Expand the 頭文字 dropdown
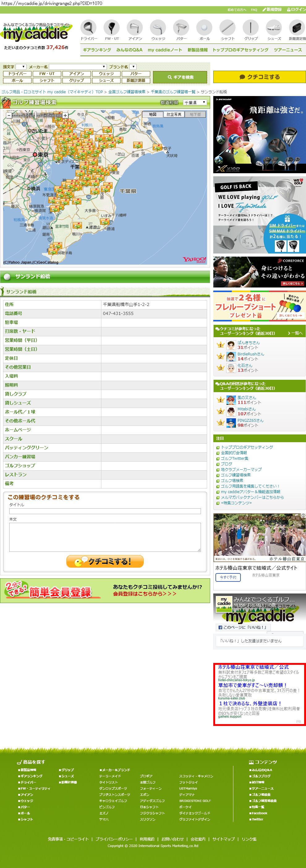This screenshot has width=306, height=868. tap(21, 67)
